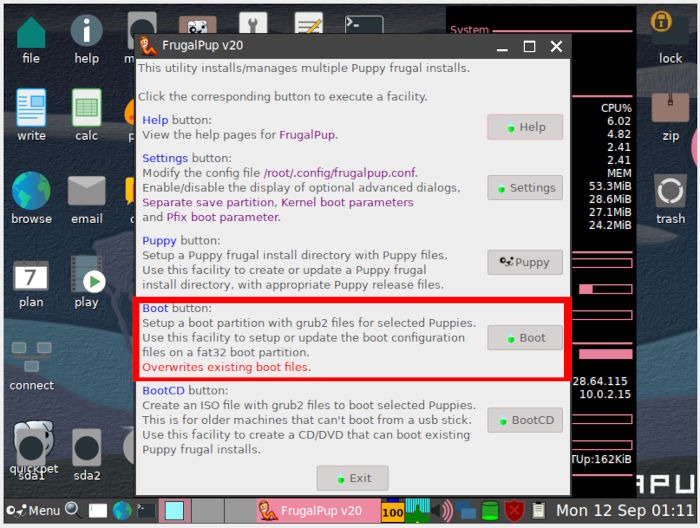700x528 pixels.
Task: Click the blue 'Puppy' heading text
Action: click(159, 241)
